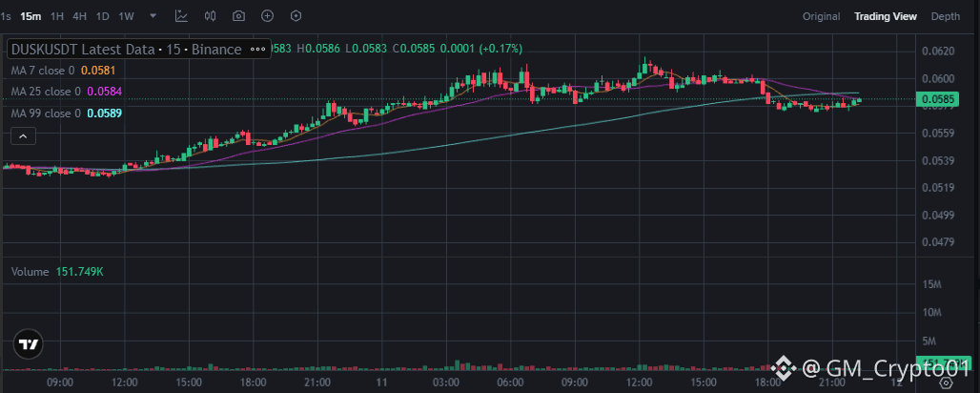Select the 1D interval
980x393 pixels.
pos(103,16)
